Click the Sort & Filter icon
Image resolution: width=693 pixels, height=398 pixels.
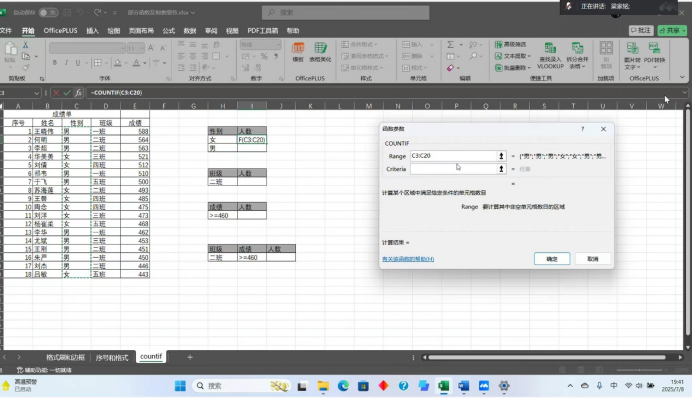coord(473,45)
